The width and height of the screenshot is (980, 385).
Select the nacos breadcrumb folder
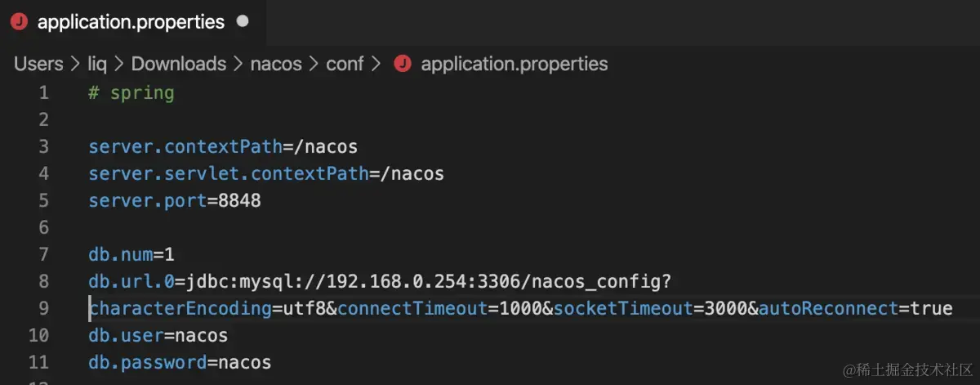[276, 64]
